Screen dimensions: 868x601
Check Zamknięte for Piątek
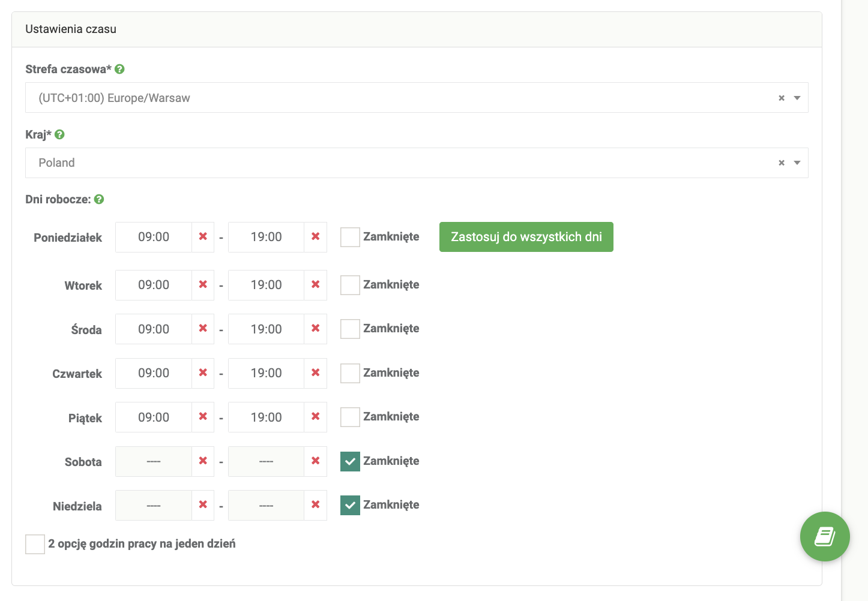click(350, 417)
